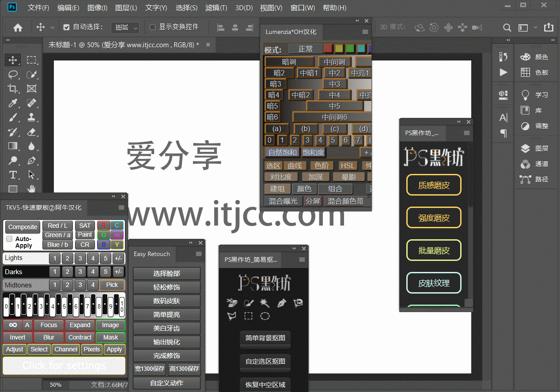
Task: Select the Eyedropper tool
Action: pos(13,103)
